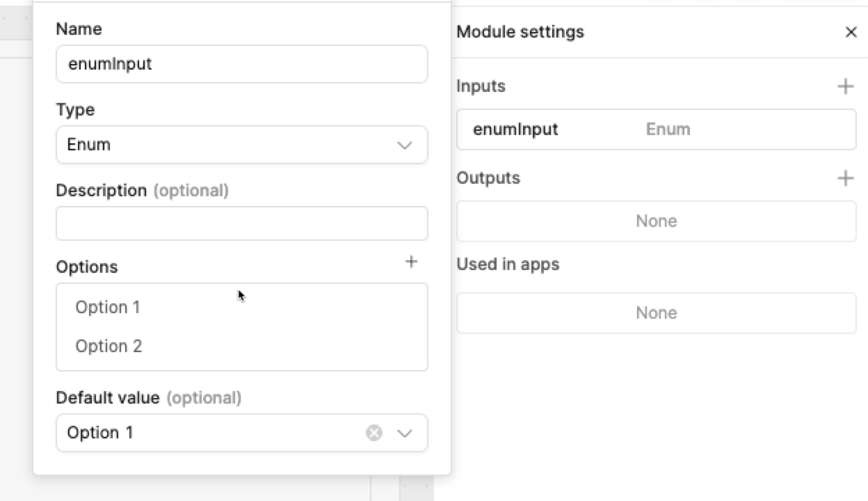Click into the Name text field
This screenshot has width=868, height=501.
[x=241, y=64]
